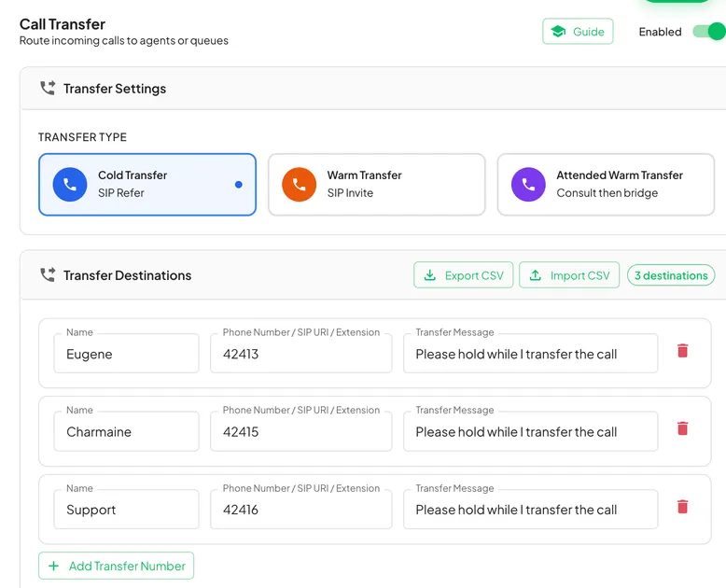Delete the Eugene transfer destination
Viewport: 726px width, 588px height.
coord(682,351)
